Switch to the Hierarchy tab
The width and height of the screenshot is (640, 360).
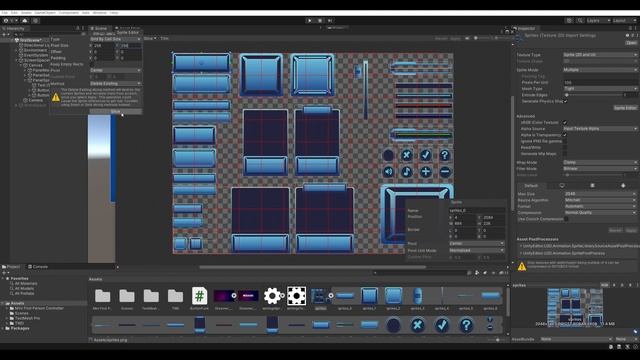pyautogui.click(x=15, y=29)
